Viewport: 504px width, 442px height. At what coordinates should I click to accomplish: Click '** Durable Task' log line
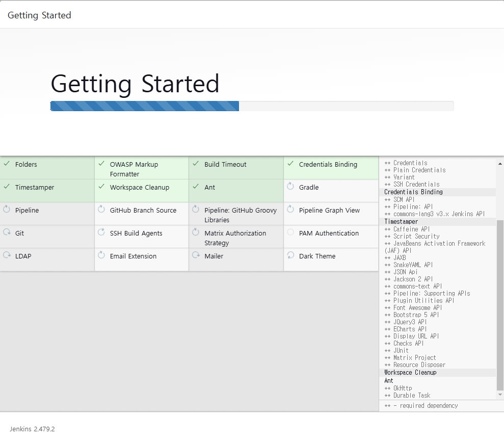(x=407, y=396)
